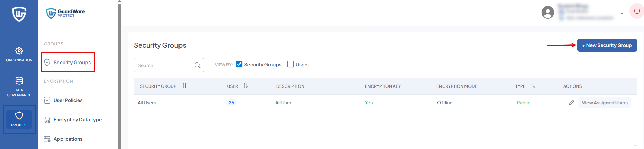
Task: Click the user profile avatar
Action: pos(548,13)
